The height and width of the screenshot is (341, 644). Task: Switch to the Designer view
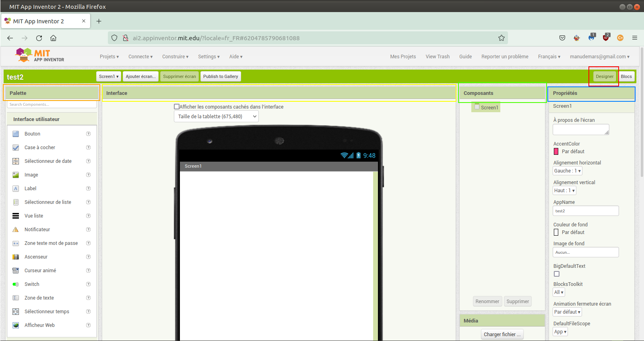pos(605,76)
